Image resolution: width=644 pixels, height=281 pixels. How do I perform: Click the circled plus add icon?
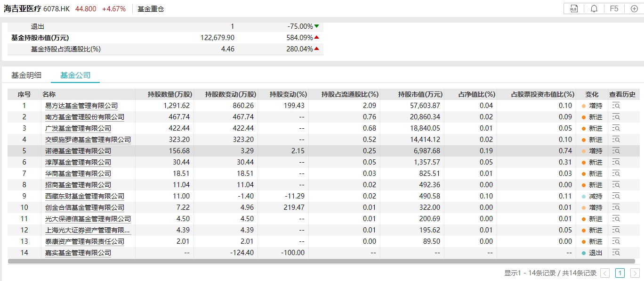point(634,8)
